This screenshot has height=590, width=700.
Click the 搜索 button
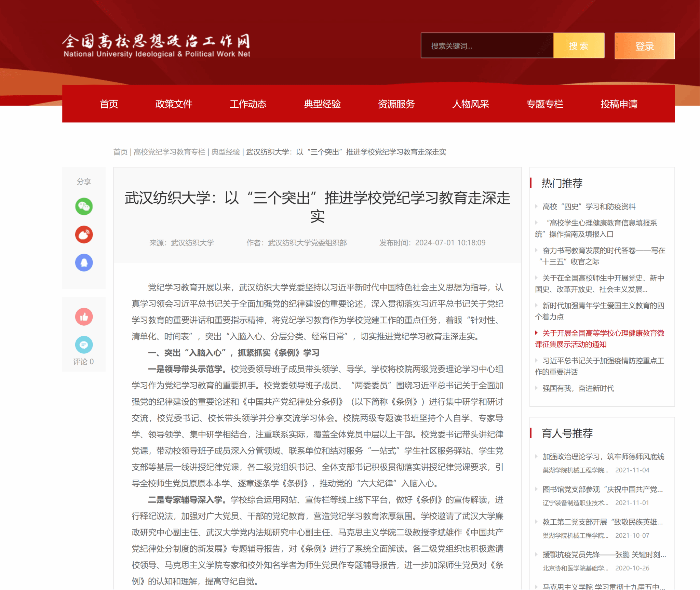(579, 46)
